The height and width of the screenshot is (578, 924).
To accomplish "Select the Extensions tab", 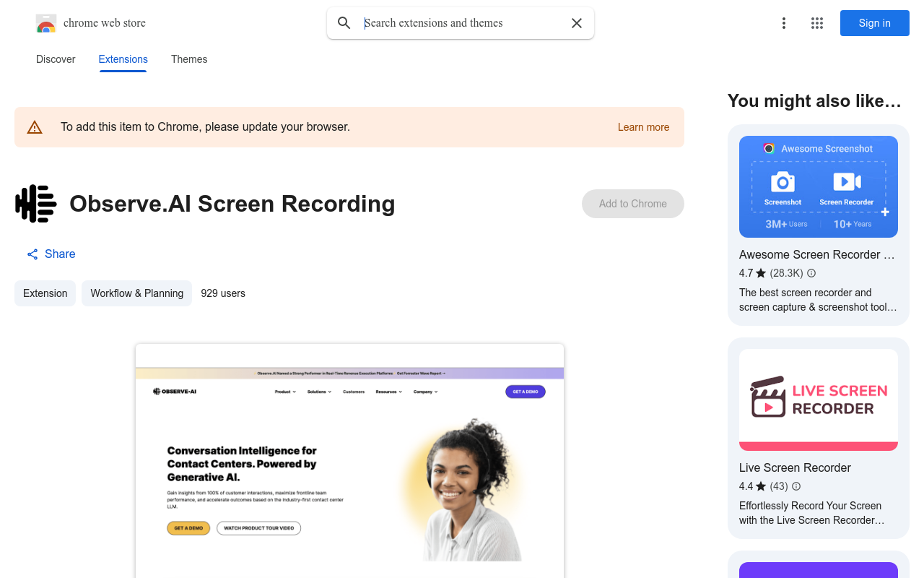I will 123,59.
